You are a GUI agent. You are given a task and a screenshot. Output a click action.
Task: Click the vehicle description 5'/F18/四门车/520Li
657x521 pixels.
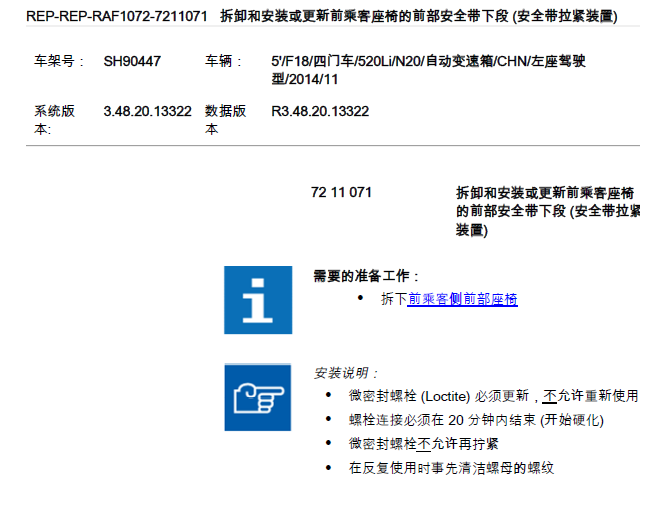(x=428, y=70)
